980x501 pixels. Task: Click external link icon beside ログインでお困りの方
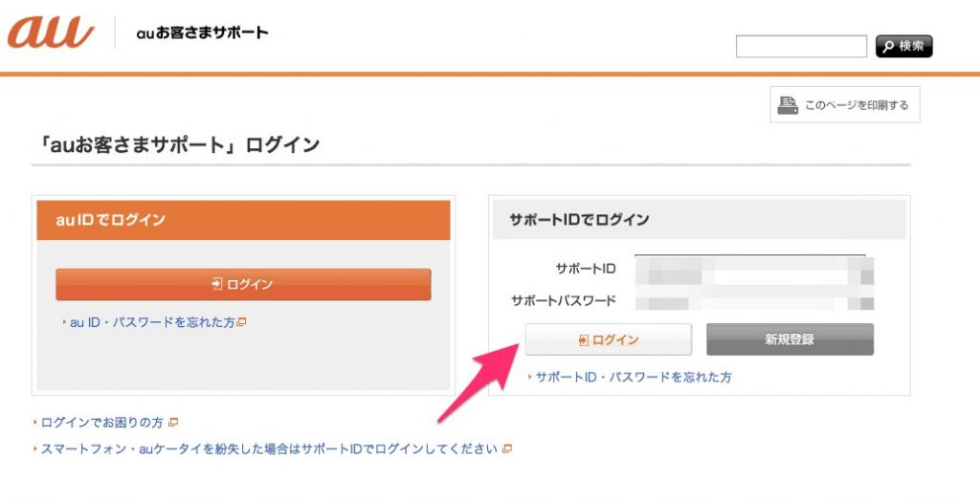coord(174,423)
